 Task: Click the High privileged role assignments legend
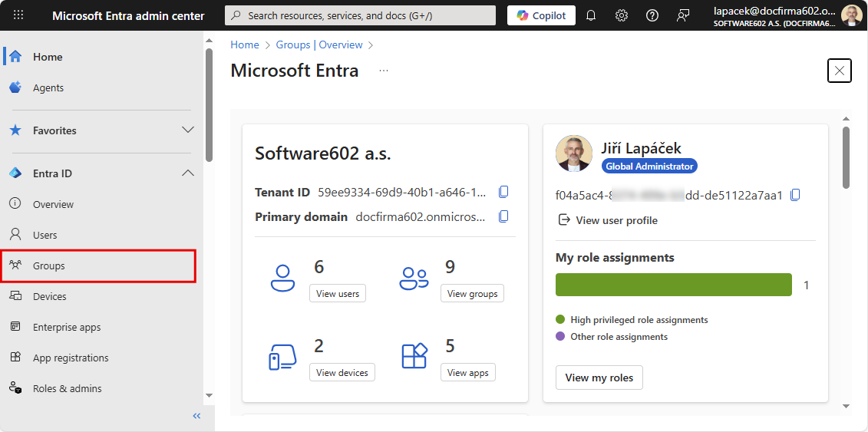632,320
